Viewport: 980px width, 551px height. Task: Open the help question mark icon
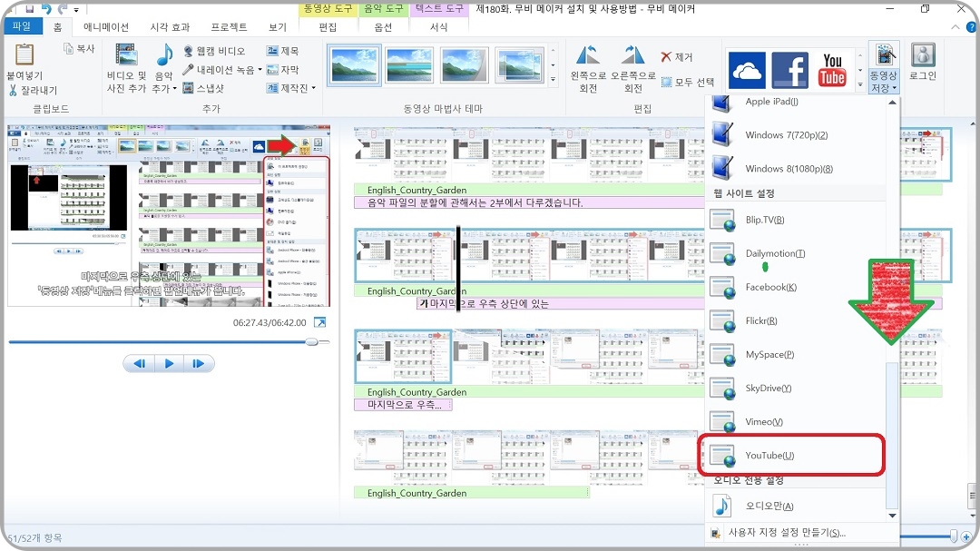tap(972, 27)
